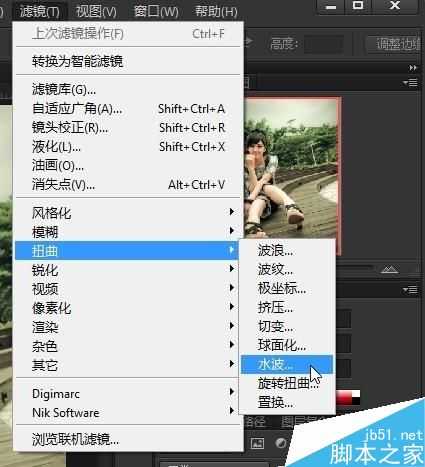Choose 置换... distort filter
The height and width of the screenshot is (467, 425).
pyautogui.click(x=287, y=403)
